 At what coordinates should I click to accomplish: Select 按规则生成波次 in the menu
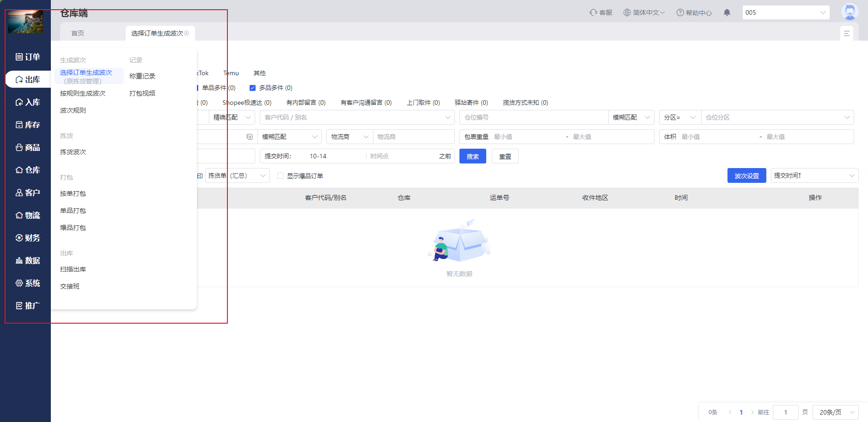(x=83, y=93)
